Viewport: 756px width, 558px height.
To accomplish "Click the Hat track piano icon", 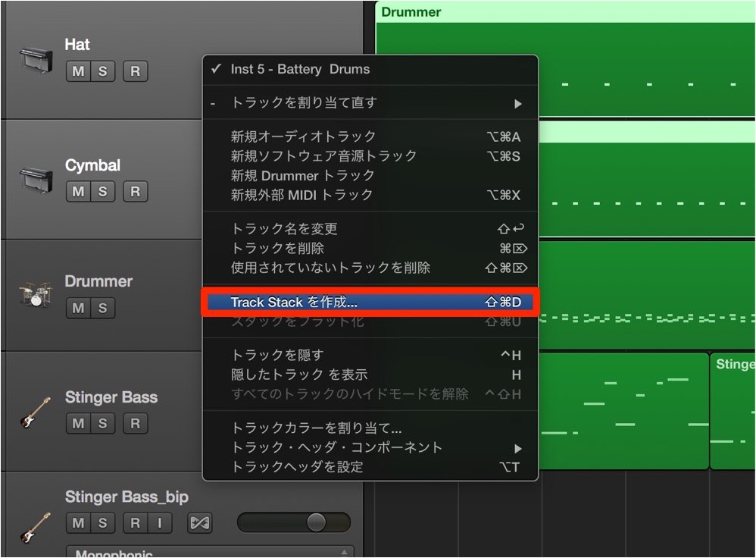I will 36,60.
